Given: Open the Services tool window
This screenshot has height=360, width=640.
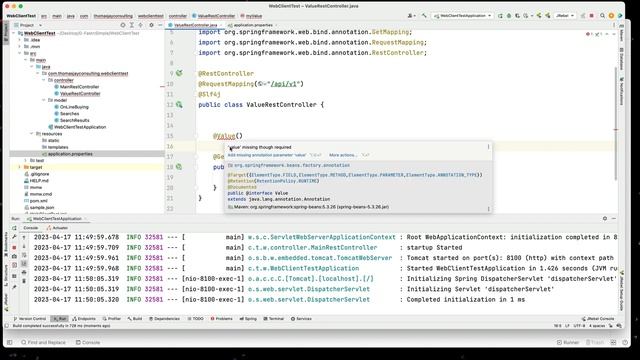Looking at the screenshot, I should (x=301, y=319).
